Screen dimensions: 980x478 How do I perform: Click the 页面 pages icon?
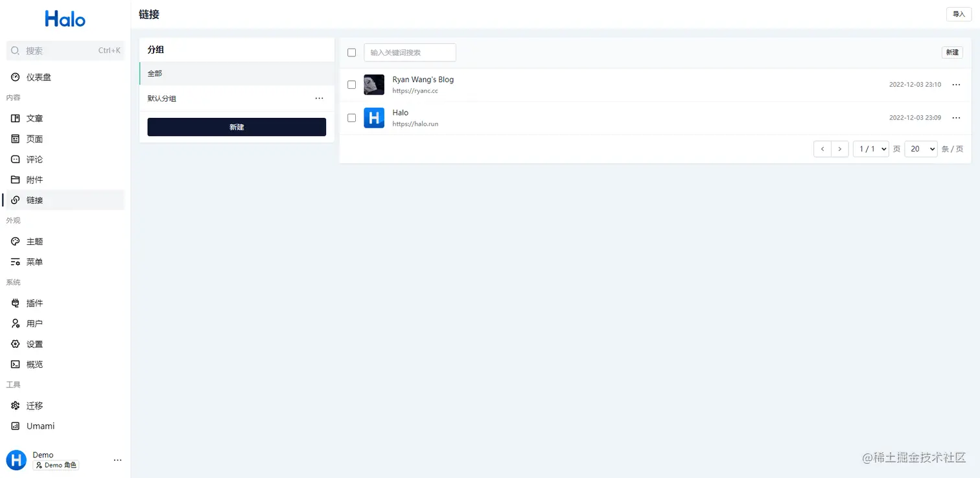16,139
